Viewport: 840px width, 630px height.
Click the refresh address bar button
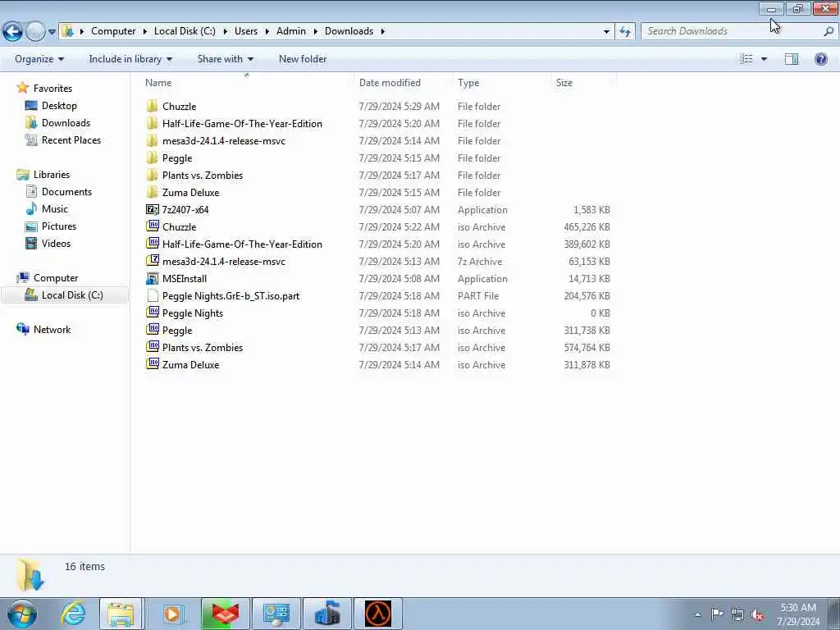[625, 32]
